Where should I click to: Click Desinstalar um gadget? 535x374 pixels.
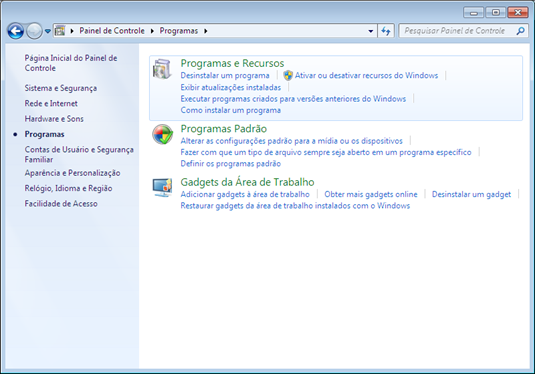tap(472, 194)
